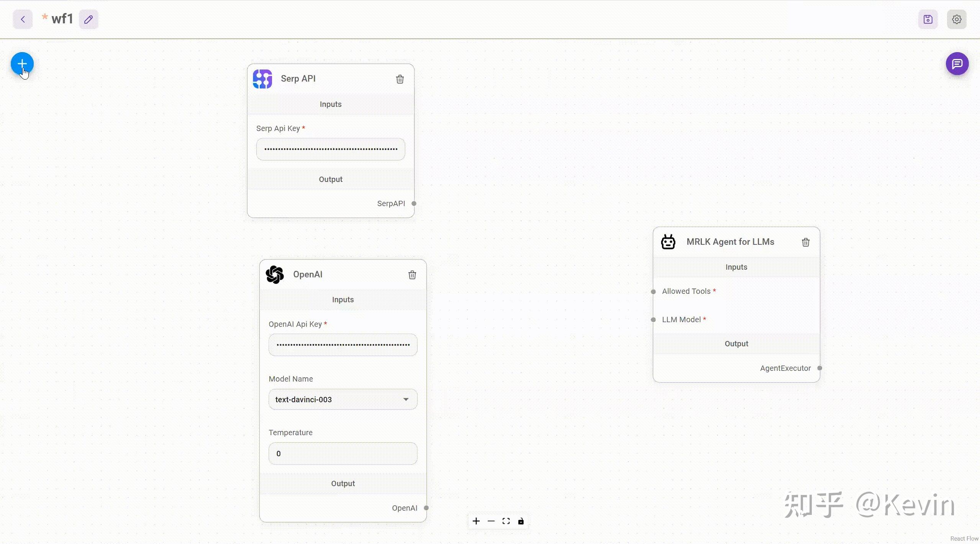Delete the MRLK Agent node

click(x=805, y=242)
